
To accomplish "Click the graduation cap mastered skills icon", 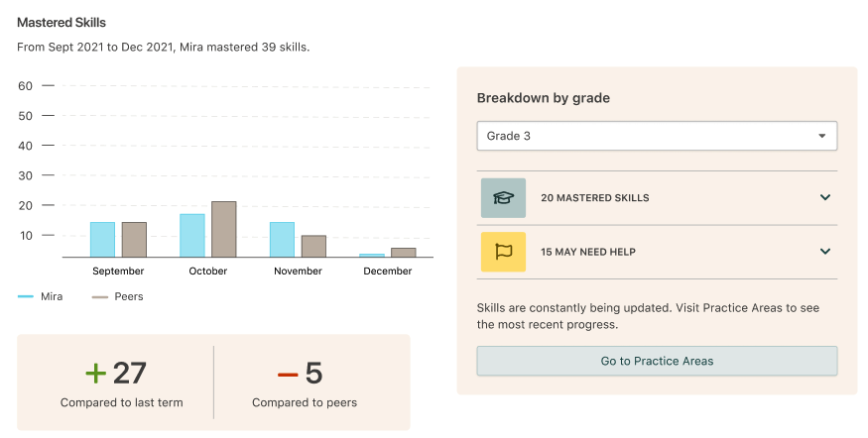I will pyautogui.click(x=503, y=198).
